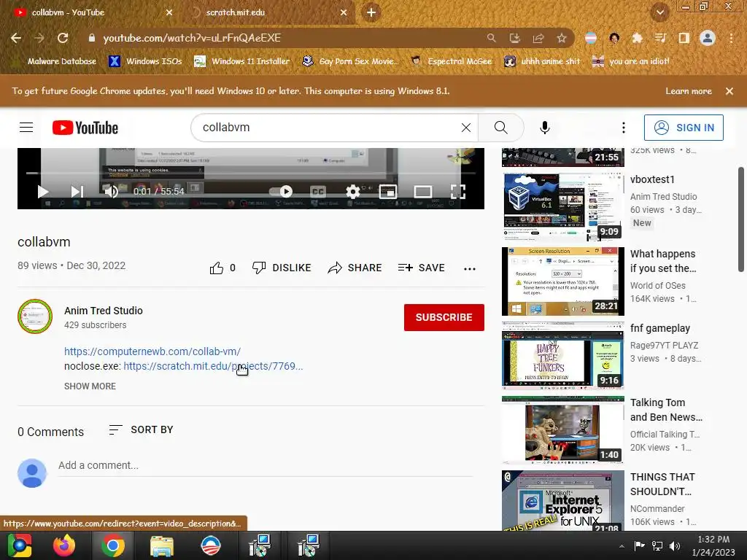Click Learn more on the update banner
This screenshot has width=747, height=560.
pyautogui.click(x=689, y=91)
